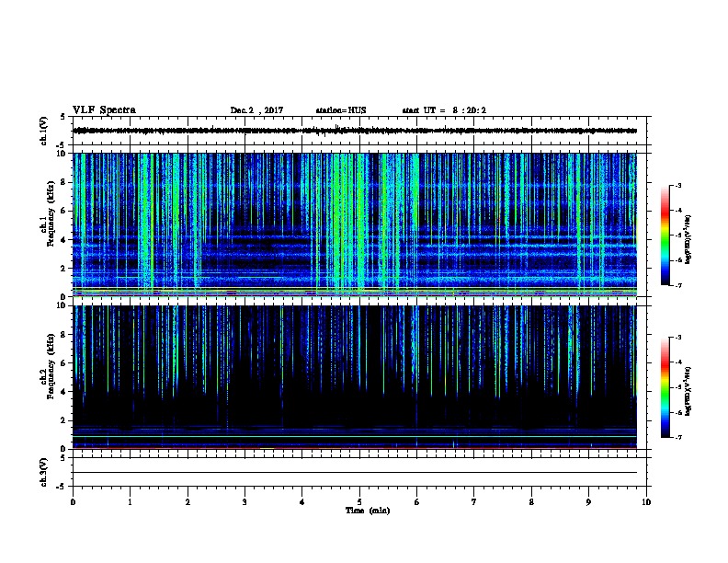The height and width of the screenshot is (563, 728).
Task: Click time axis tick label "8"
Action: point(531,502)
